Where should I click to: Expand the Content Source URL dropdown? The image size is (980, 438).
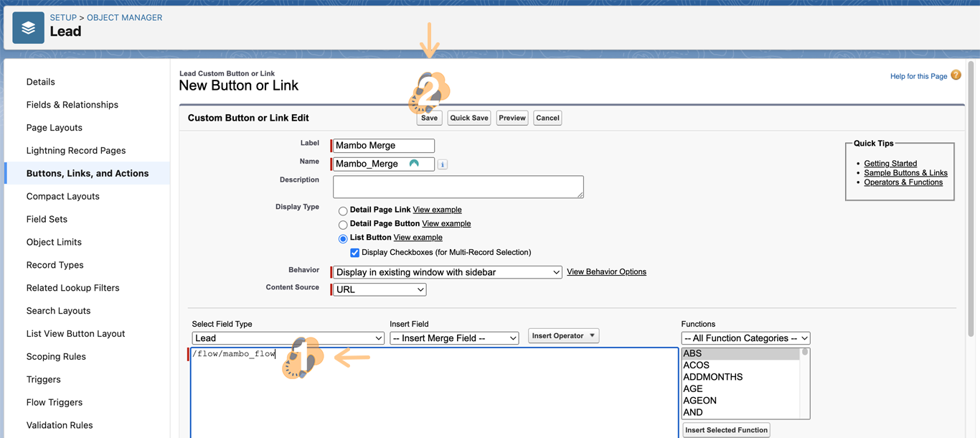click(x=380, y=289)
